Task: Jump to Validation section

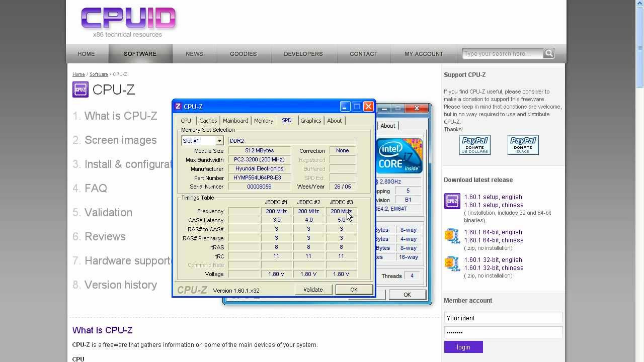Action: [108, 213]
